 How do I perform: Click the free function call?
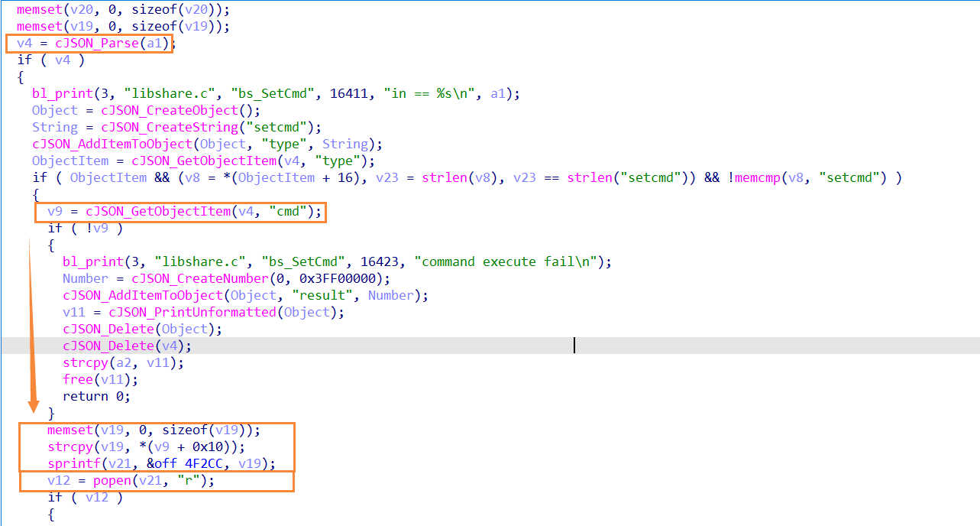point(77,379)
